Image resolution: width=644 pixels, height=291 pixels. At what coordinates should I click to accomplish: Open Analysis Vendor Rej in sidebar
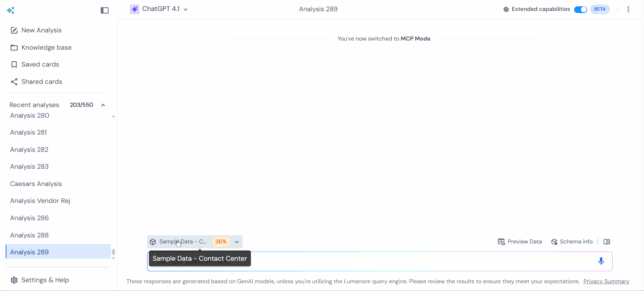[x=40, y=201]
